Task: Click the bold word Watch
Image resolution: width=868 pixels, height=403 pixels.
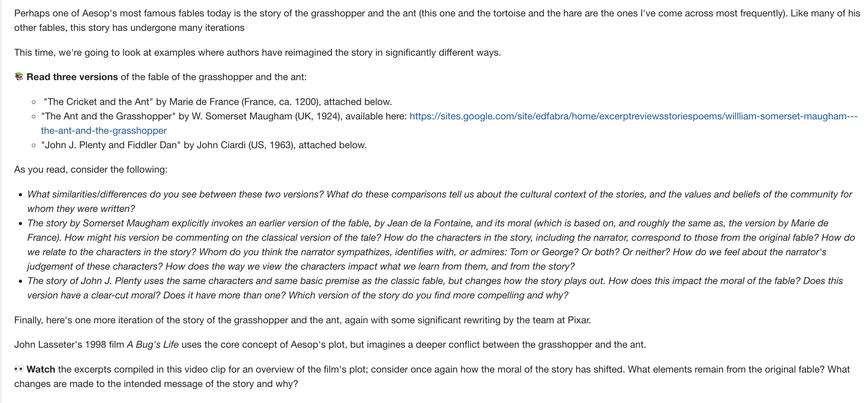Action: click(x=41, y=369)
